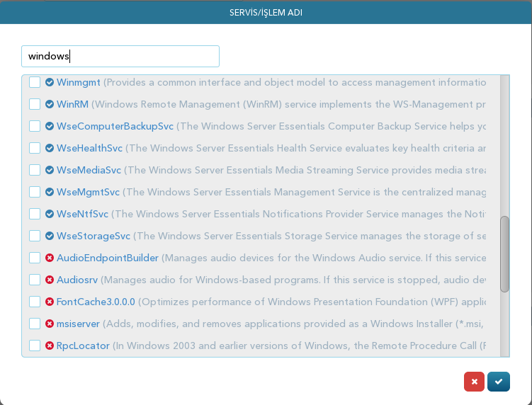Screen dimensions: 532x405
Task: Click red X icon next to RpcLocator
Action: (50, 346)
